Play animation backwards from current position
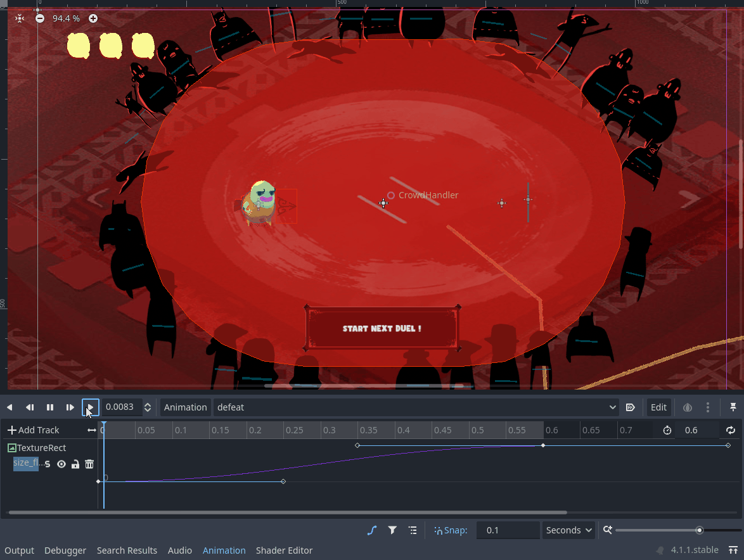 pyautogui.click(x=10, y=407)
